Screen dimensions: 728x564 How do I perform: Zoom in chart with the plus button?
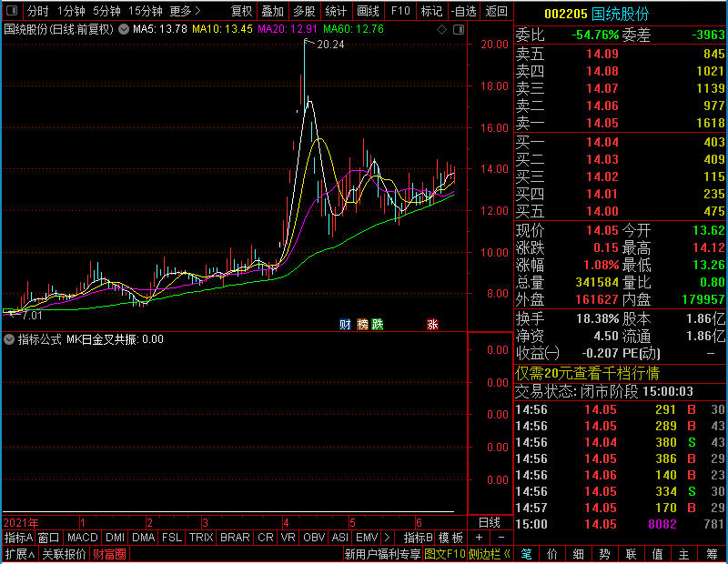coord(479,538)
